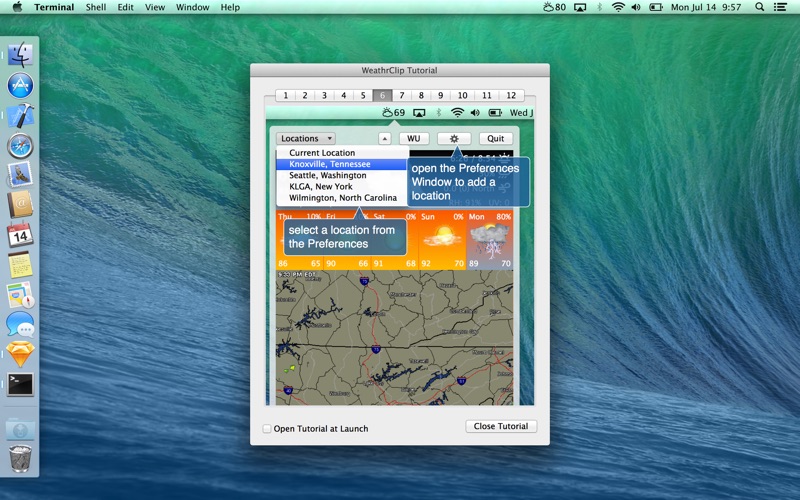This screenshot has height=500, width=800.
Task: Open Notification Center
Action: point(780,7)
